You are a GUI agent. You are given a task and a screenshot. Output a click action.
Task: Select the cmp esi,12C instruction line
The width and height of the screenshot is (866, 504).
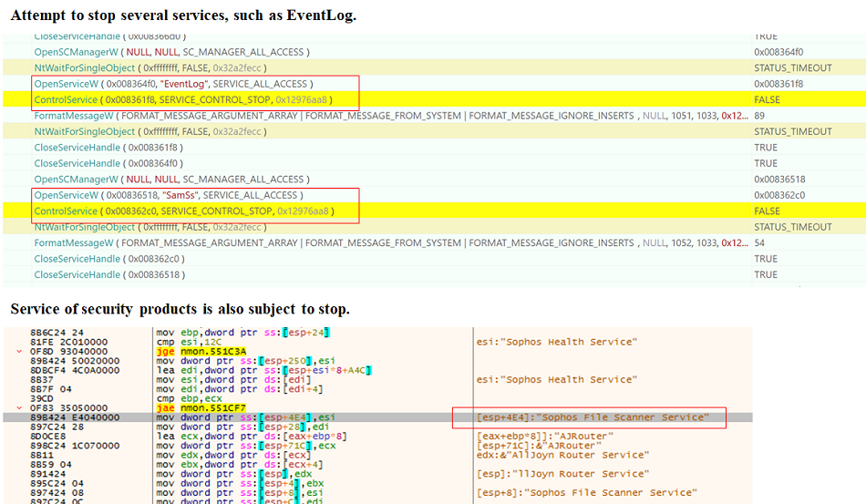pyautogui.click(x=180, y=342)
